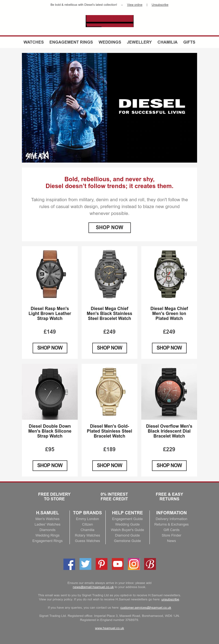Viewport: 219px width, 644px height.
Task: Open the Facebook social icon
Action: point(69,564)
